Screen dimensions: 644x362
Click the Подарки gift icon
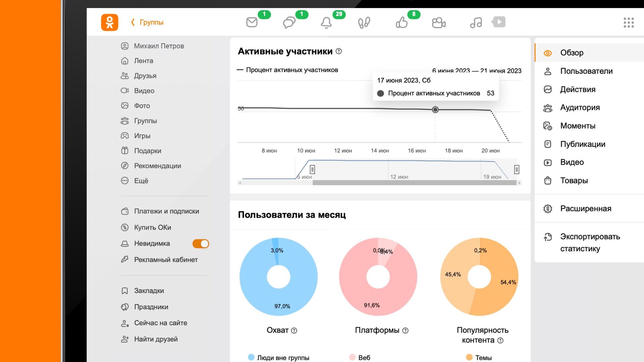click(125, 151)
